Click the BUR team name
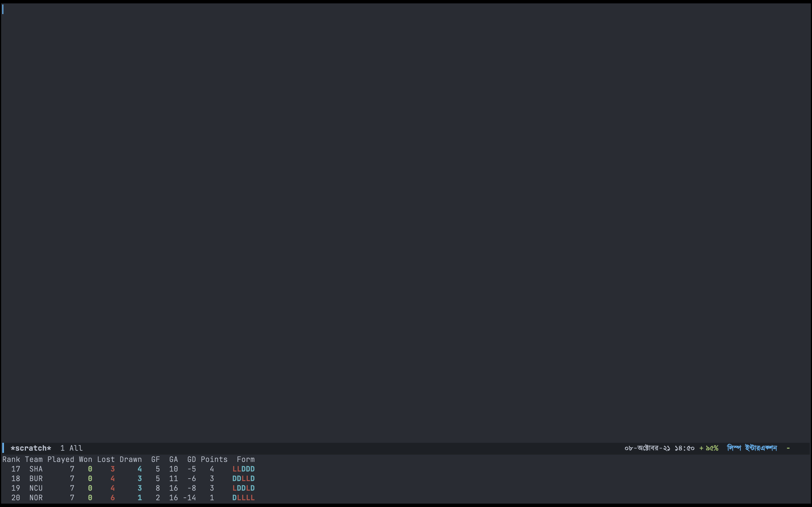The image size is (812, 507). click(36, 479)
